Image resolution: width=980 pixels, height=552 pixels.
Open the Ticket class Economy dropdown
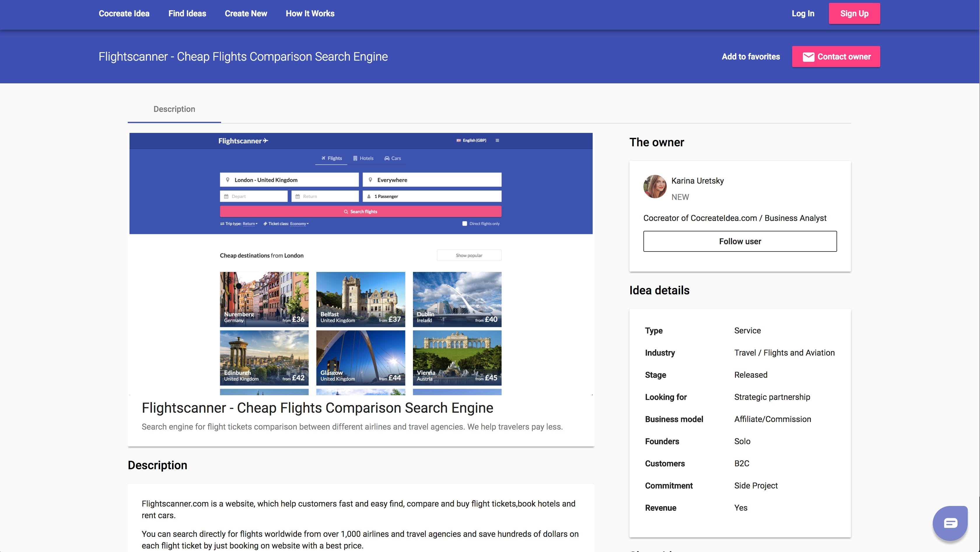(299, 224)
